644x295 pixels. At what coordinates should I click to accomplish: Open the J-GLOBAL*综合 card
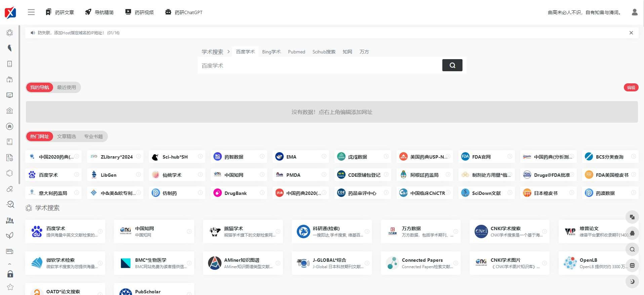coord(332,263)
